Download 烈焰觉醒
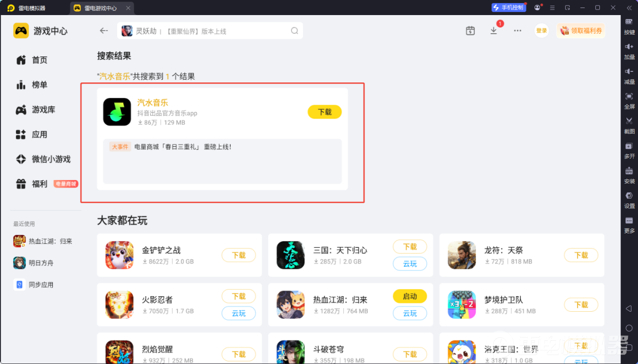638x364 pixels. 239,354
